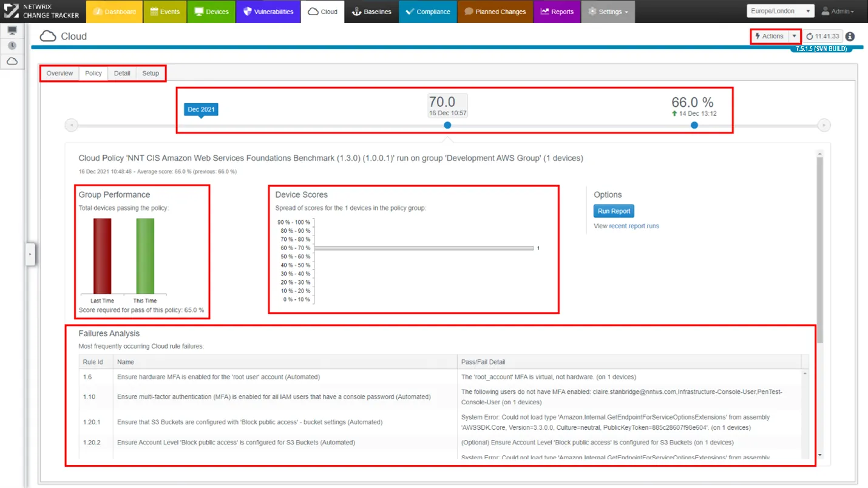
Task: Select the Cloud navigation tab
Action: tap(322, 12)
